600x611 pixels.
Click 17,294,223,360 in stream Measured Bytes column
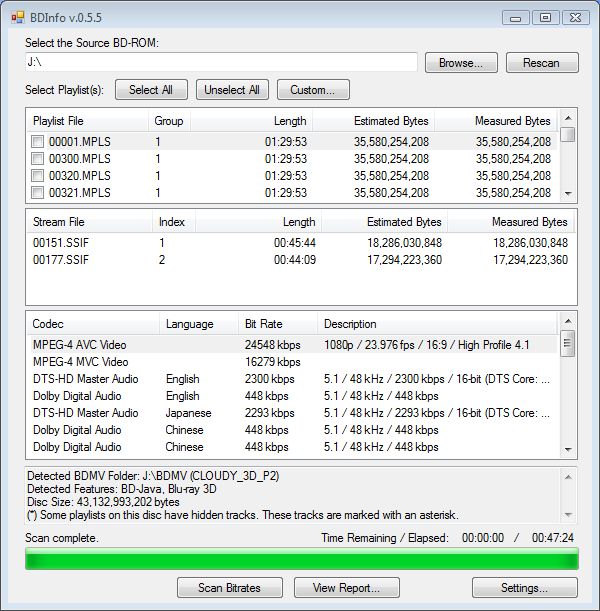(x=531, y=260)
